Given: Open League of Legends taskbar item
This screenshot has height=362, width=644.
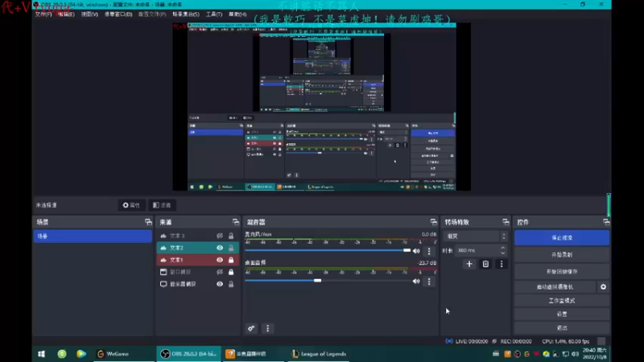Looking at the screenshot, I should tap(319, 354).
